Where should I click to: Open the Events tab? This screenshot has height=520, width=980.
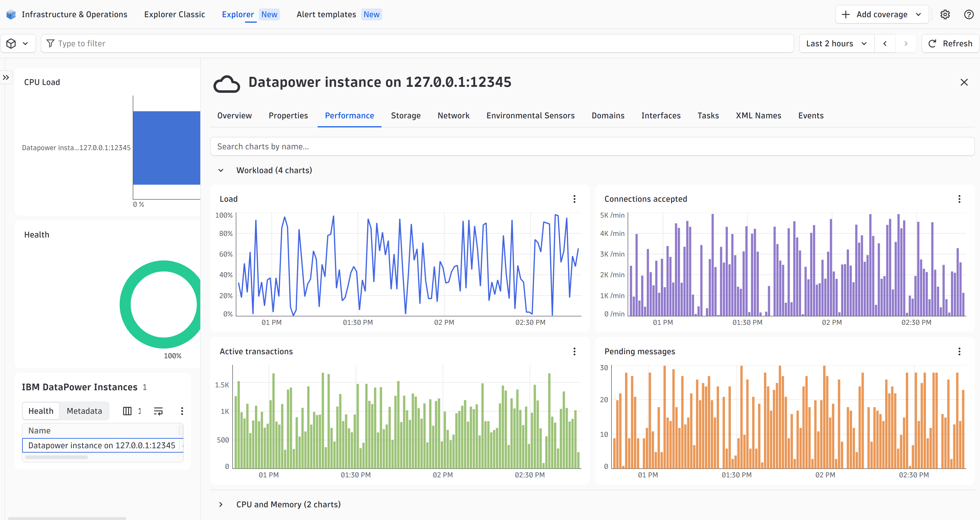tap(811, 115)
